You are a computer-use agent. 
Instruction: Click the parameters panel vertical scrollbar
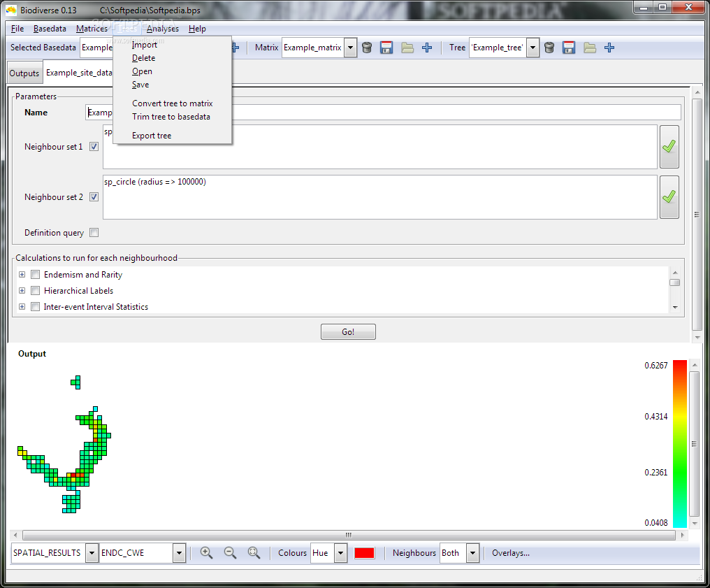(x=697, y=215)
